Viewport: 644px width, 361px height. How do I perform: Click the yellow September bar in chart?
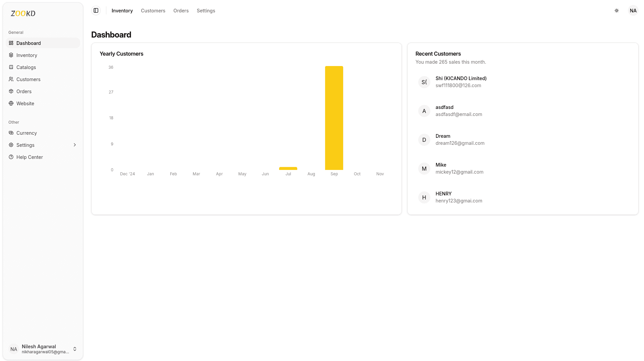click(334, 117)
